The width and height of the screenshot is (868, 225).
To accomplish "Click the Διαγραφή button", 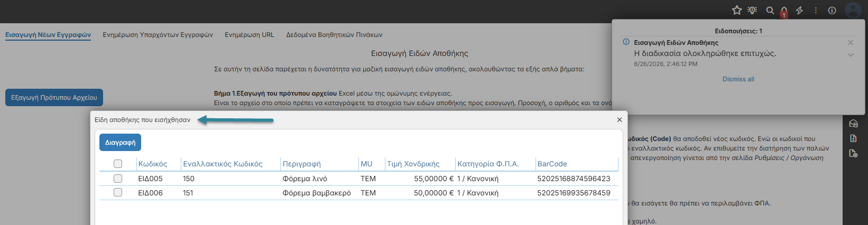I will (120, 143).
